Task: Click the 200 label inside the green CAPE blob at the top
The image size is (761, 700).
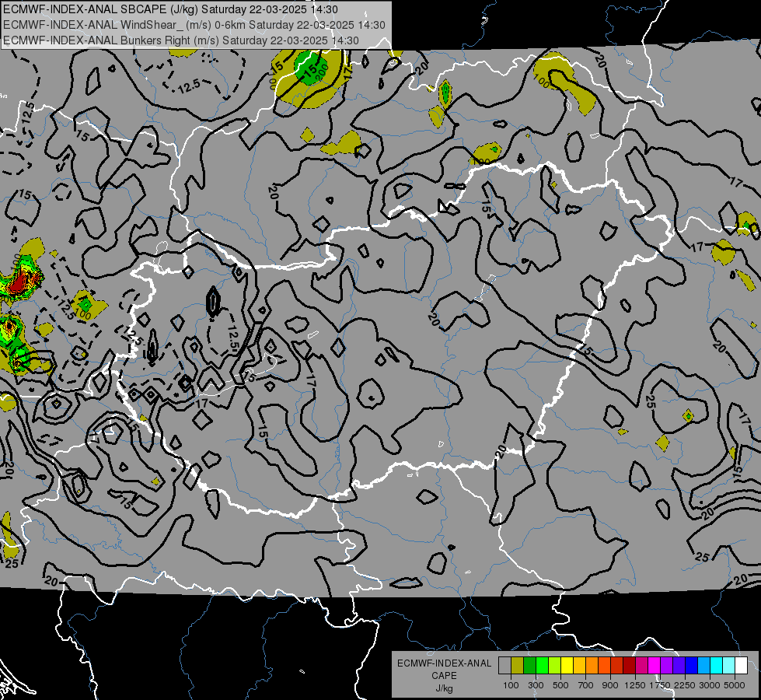Action: pyautogui.click(x=322, y=72)
